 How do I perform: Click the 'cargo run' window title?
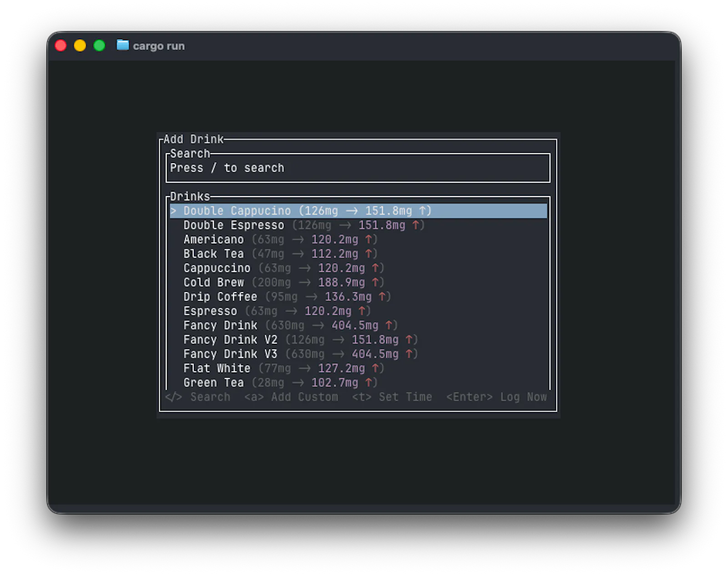tap(159, 46)
